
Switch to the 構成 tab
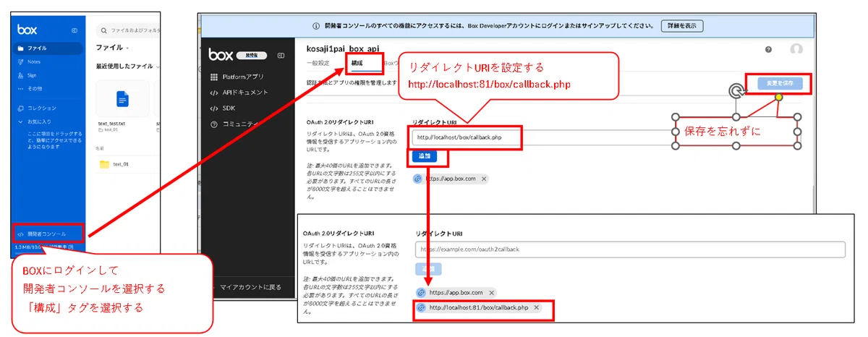point(357,64)
